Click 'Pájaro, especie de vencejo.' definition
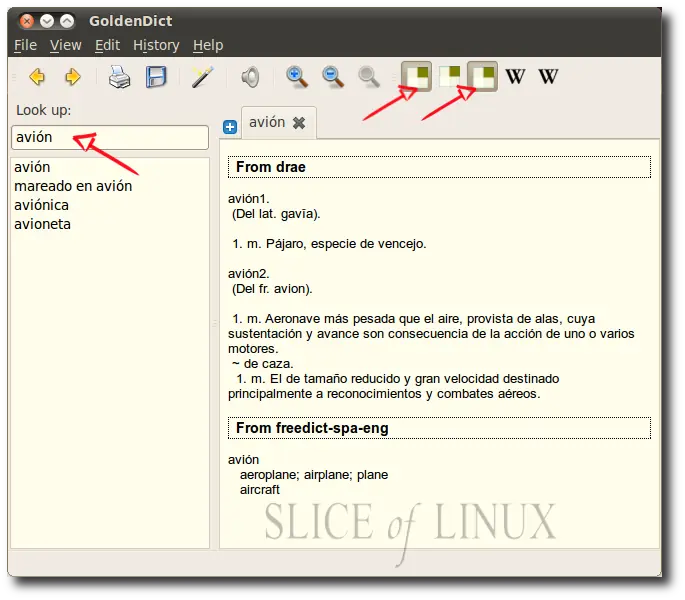This screenshot has width=685, height=600. [x=346, y=244]
